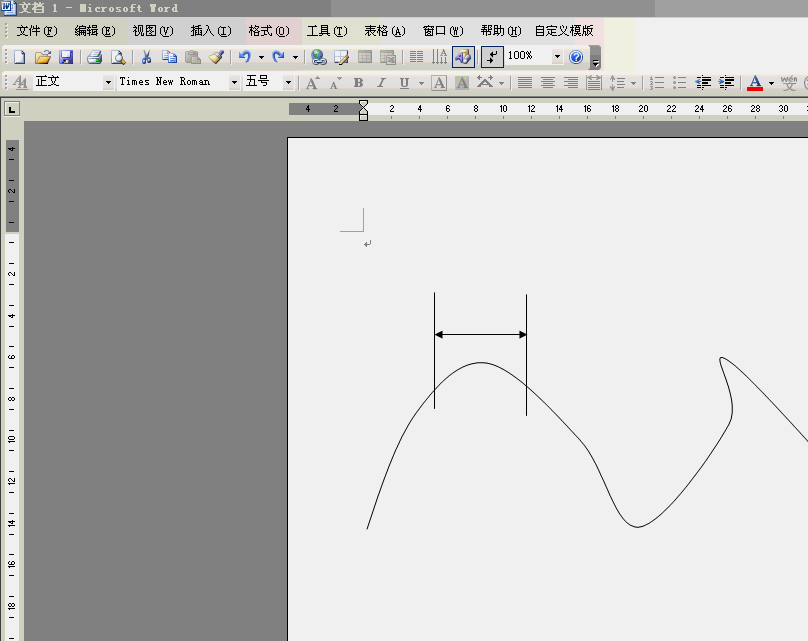808x641 pixels.
Task: Open the 格式(O) menu
Action: click(269, 31)
